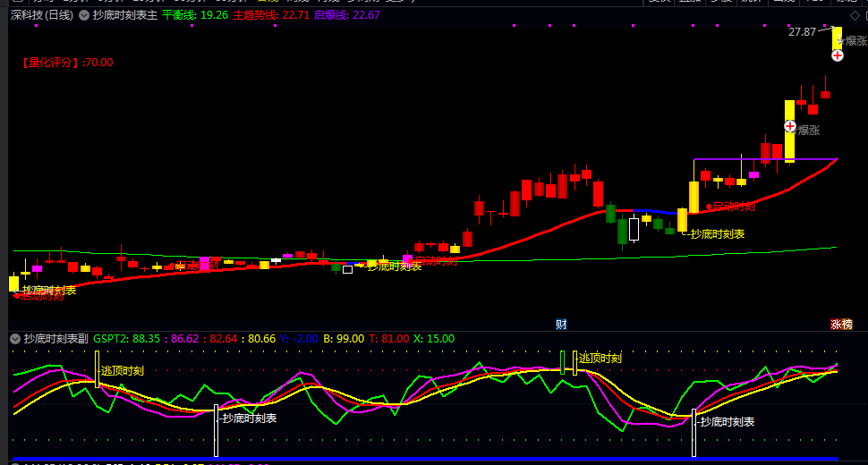The width and height of the screenshot is (868, 465).
Task: Click the 爆涨 label beside the tall yellow candle
Action: point(809,131)
